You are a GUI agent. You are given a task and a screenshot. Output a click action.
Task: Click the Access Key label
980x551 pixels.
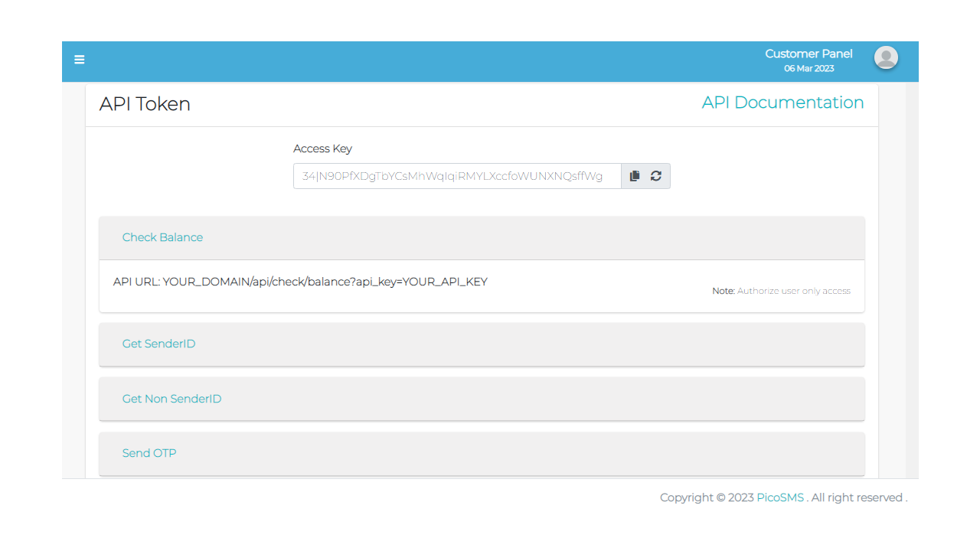tap(322, 148)
